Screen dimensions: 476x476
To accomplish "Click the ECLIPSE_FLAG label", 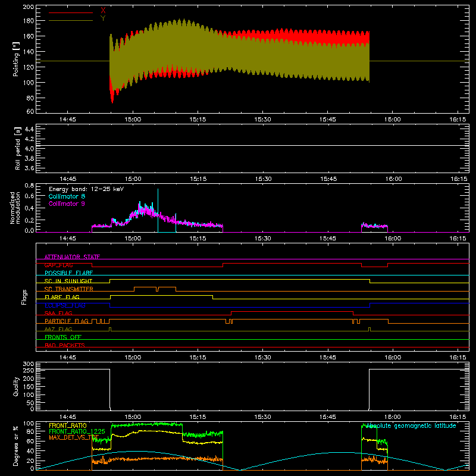I will (x=65, y=305).
